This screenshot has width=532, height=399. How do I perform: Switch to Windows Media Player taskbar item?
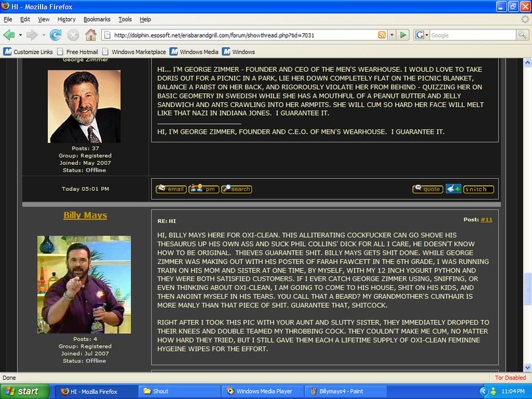coord(261,391)
